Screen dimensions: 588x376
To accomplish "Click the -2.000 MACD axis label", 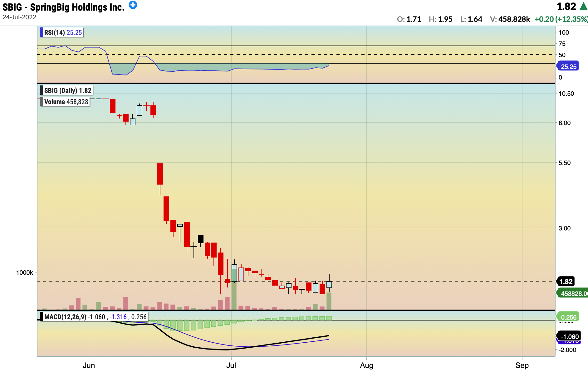I will pos(567,350).
